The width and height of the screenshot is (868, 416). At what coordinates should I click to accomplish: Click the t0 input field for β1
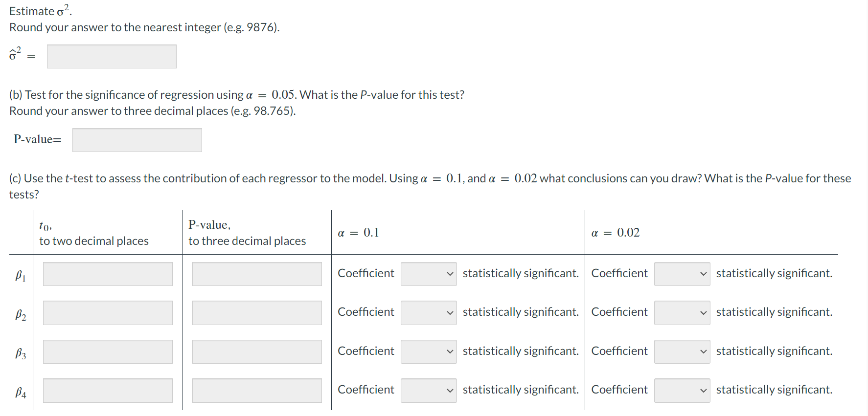[108, 274]
